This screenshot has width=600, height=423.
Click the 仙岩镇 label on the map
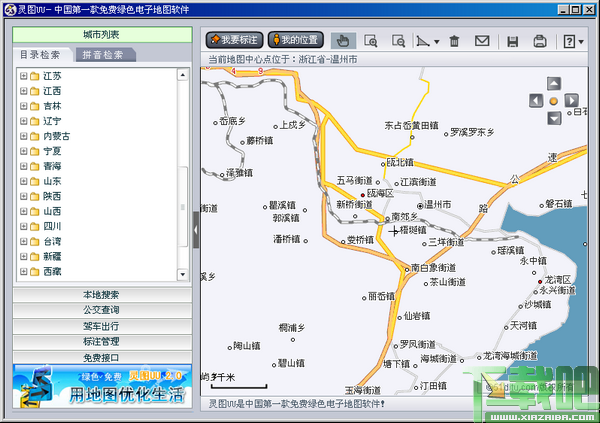pyautogui.click(x=417, y=316)
